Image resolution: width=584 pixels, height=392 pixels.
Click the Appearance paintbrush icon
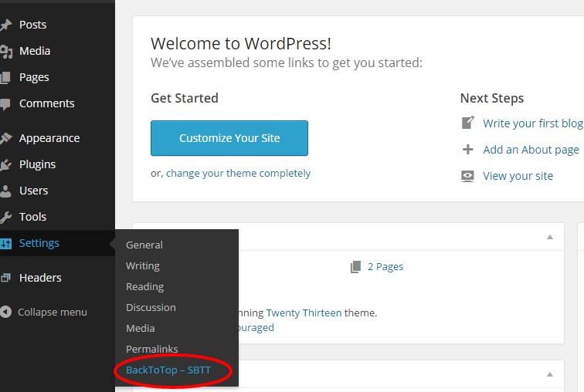[x=5, y=138]
